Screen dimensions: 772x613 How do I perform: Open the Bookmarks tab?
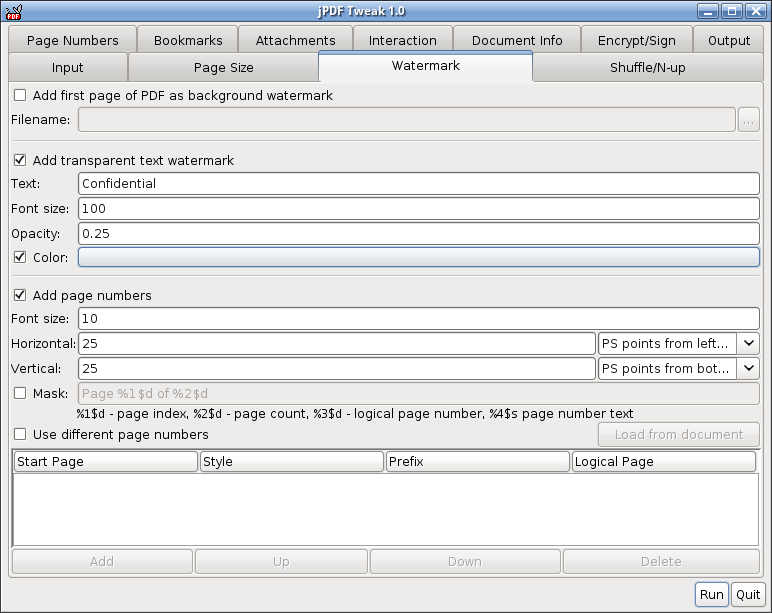(188, 40)
